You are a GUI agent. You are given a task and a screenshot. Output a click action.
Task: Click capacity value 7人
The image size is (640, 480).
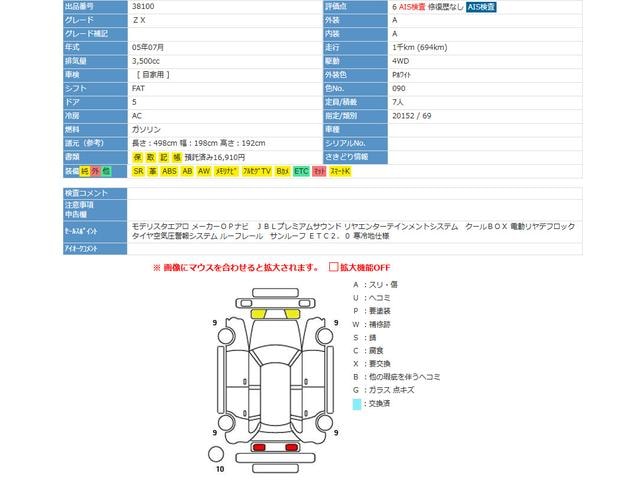pyautogui.click(x=398, y=102)
